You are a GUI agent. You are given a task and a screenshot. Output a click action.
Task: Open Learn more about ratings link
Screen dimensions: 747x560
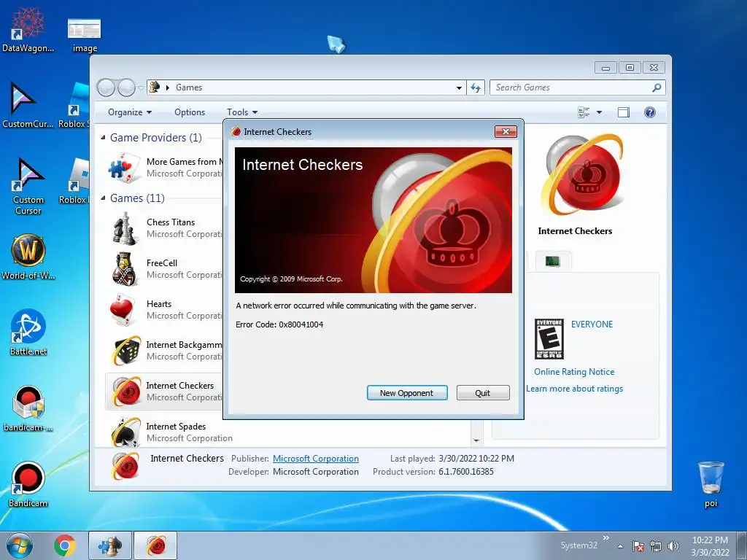pyautogui.click(x=575, y=389)
